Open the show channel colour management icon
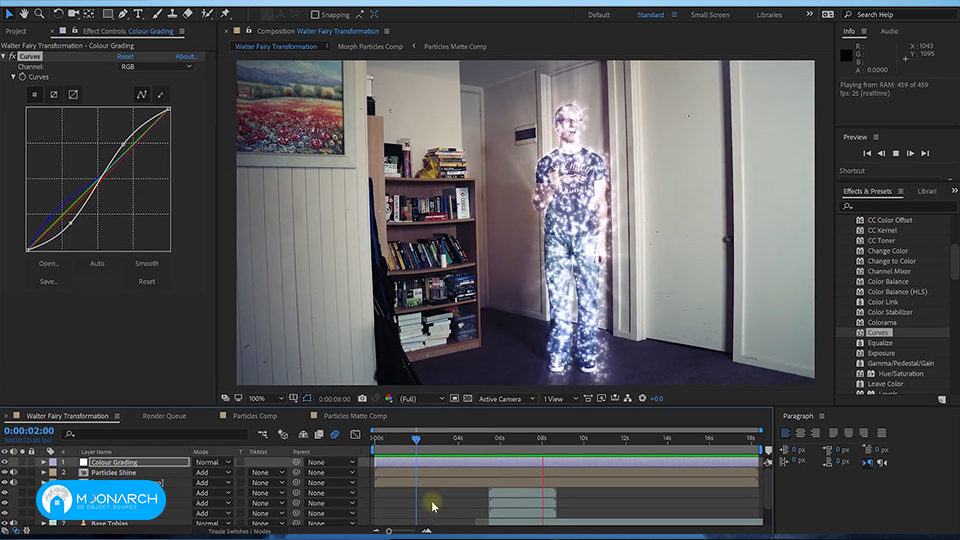 tap(389, 399)
